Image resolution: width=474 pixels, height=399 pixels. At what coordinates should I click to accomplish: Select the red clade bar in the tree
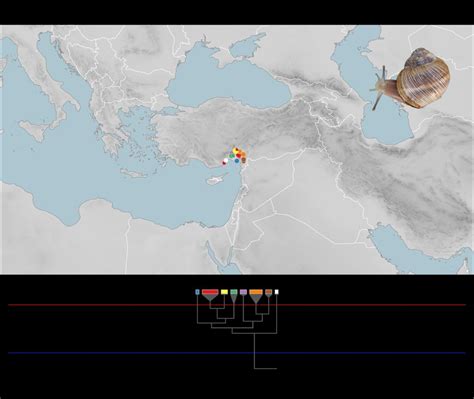[210, 292]
